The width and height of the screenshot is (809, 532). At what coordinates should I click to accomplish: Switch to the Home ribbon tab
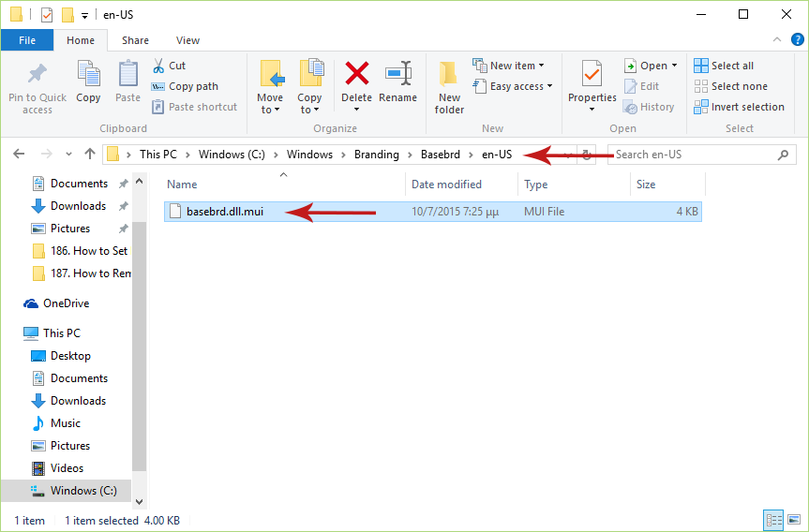coord(81,40)
